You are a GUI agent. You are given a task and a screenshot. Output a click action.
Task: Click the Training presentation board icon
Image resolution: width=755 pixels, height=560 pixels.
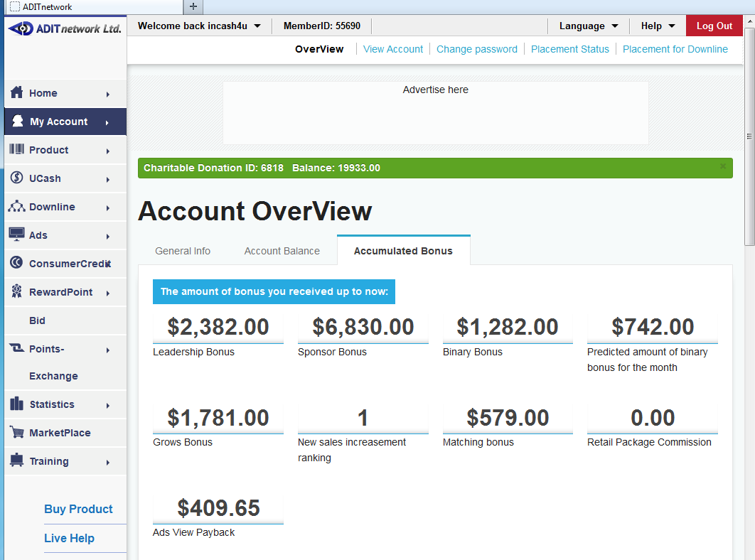coord(16,461)
